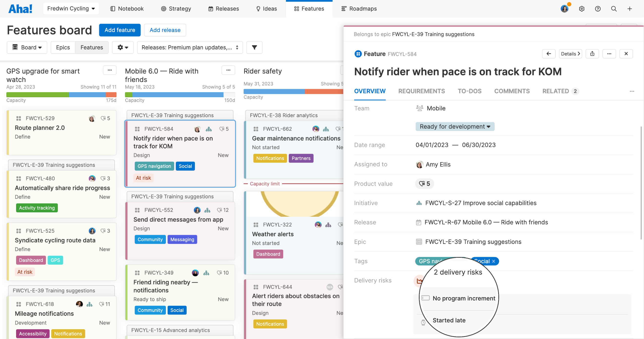
Task: Click the help question mark icon
Action: 598,9
